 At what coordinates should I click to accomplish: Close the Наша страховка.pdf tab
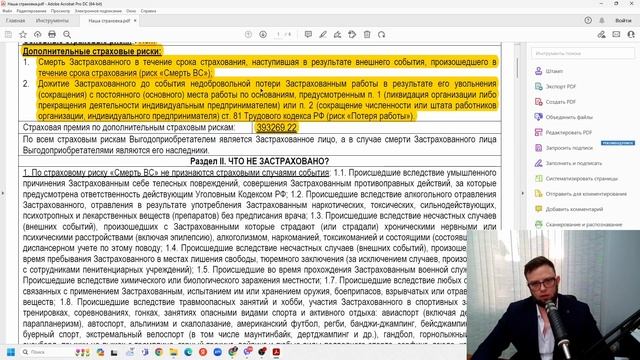click(135, 20)
